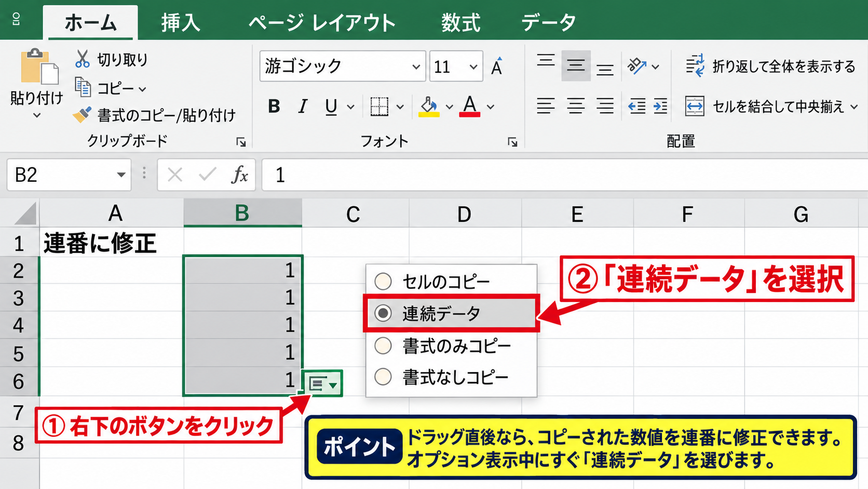The image size is (868, 489).
Task: Open the borders dropdown arrow
Action: pyautogui.click(x=400, y=107)
